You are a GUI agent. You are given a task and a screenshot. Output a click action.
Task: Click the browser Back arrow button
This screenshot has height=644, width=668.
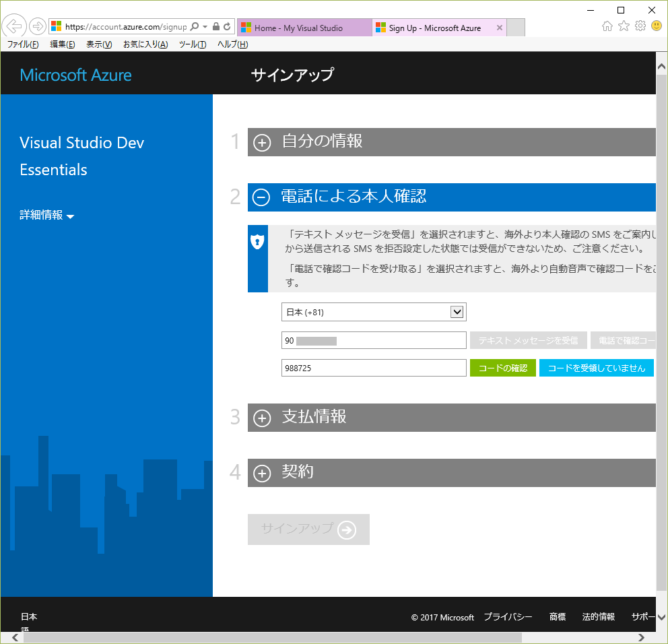[x=15, y=26]
